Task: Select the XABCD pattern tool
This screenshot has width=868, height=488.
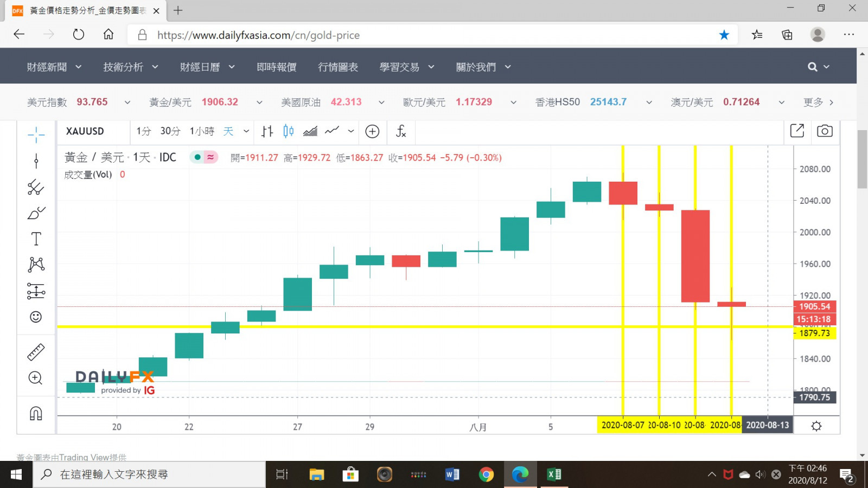Action: coord(36,265)
